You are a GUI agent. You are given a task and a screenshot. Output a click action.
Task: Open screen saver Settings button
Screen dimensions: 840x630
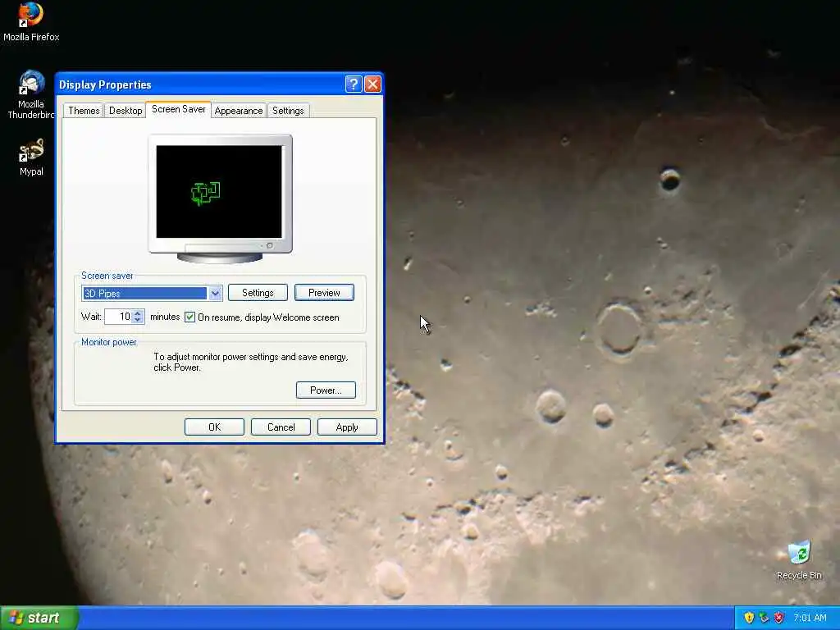click(x=258, y=293)
